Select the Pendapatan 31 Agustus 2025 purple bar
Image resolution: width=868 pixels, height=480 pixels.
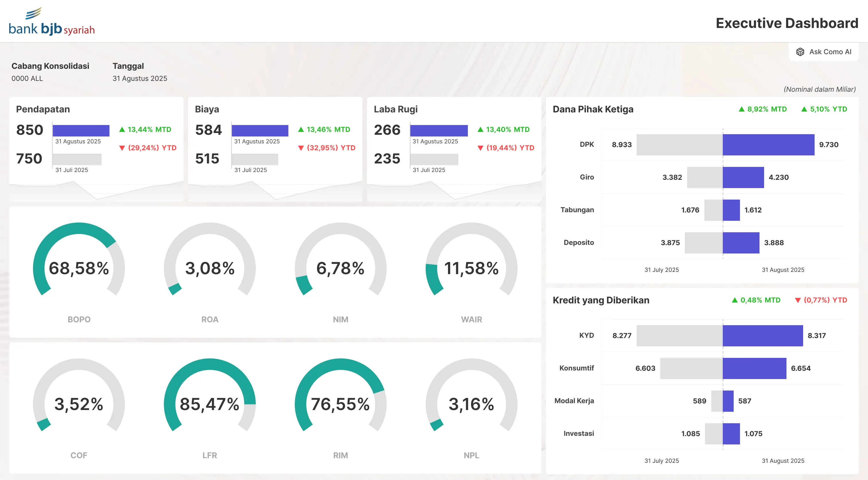(x=81, y=130)
